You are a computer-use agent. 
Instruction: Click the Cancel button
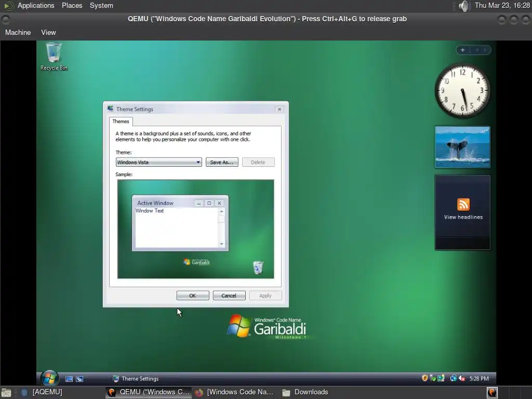click(x=229, y=296)
